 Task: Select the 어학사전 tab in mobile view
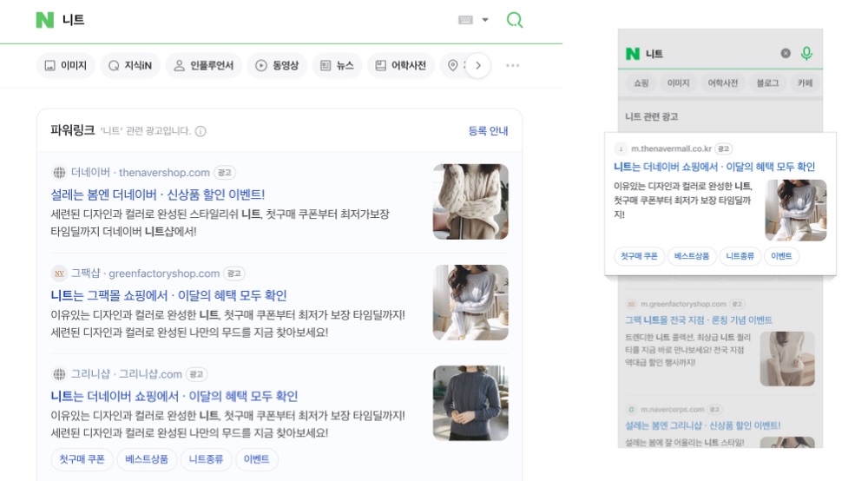click(723, 83)
